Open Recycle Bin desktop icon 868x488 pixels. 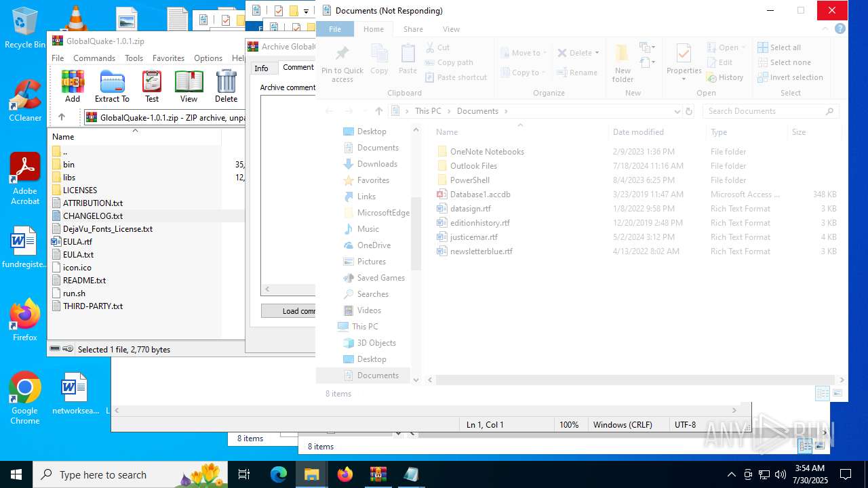(25, 27)
